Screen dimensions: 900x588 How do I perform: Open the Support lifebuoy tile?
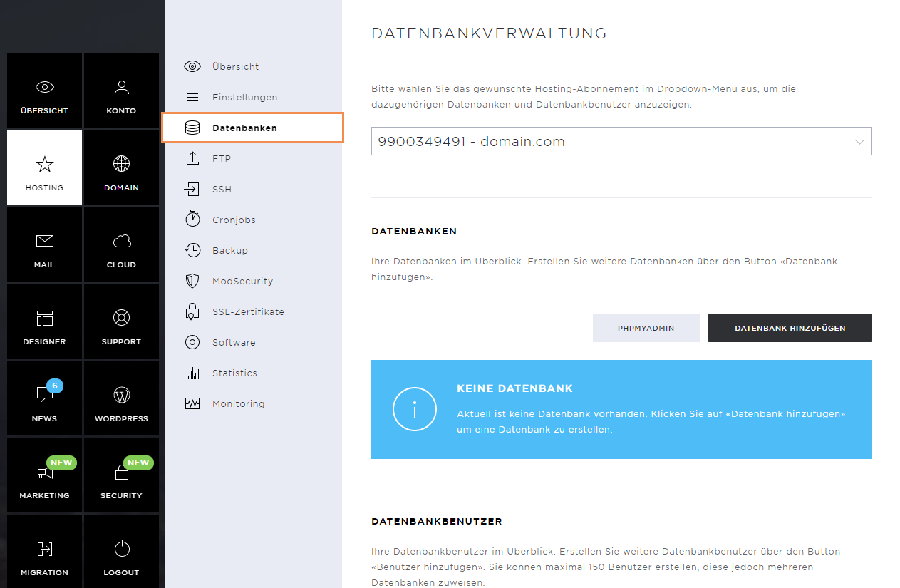(x=121, y=321)
